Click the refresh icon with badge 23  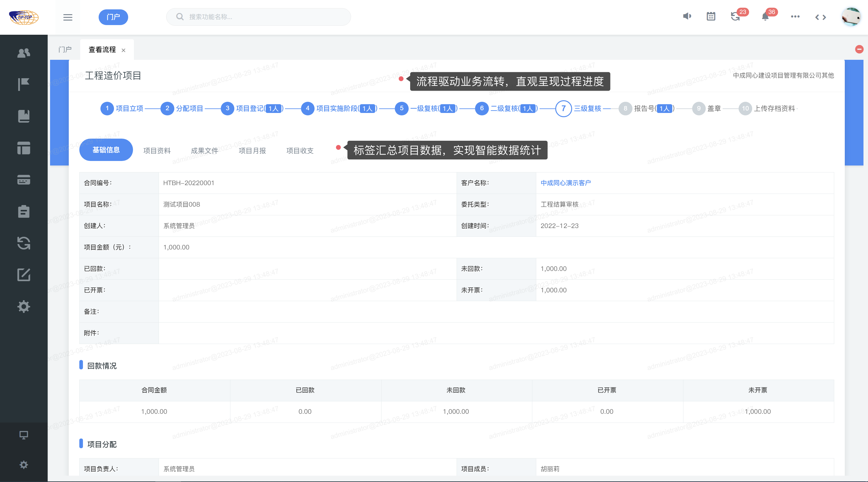[735, 17]
